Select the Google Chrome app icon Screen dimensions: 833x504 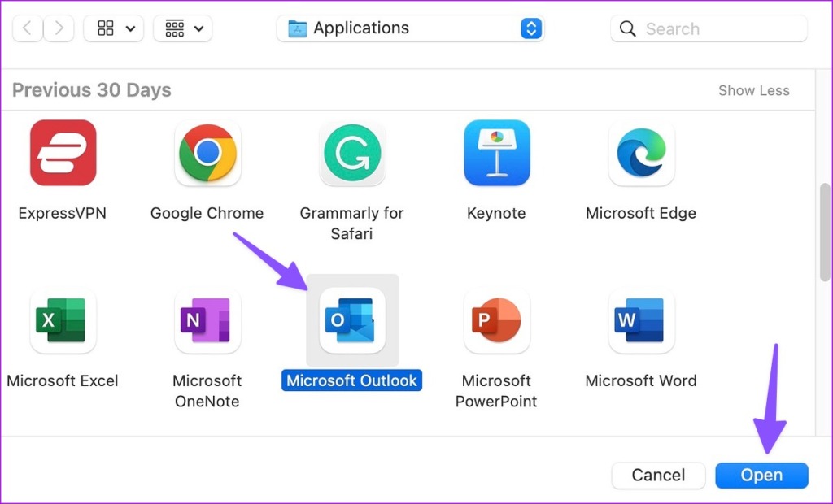pos(207,153)
